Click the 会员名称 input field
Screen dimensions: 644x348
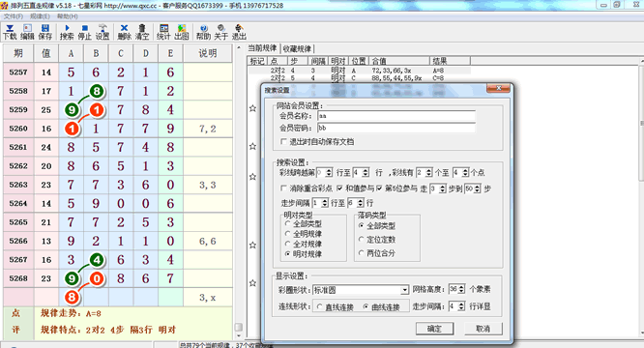tap(396, 116)
